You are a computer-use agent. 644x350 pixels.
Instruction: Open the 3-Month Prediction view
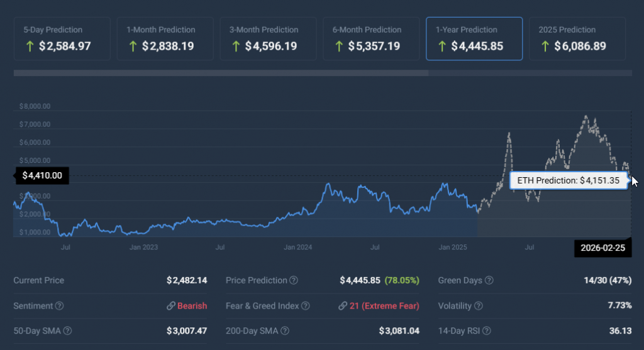pyautogui.click(x=268, y=39)
